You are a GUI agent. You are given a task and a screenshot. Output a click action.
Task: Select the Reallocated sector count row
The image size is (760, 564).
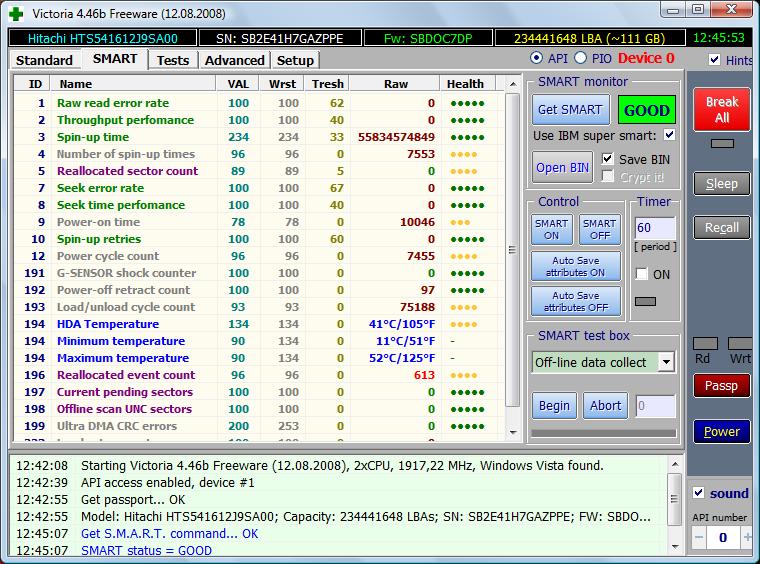coord(258,171)
